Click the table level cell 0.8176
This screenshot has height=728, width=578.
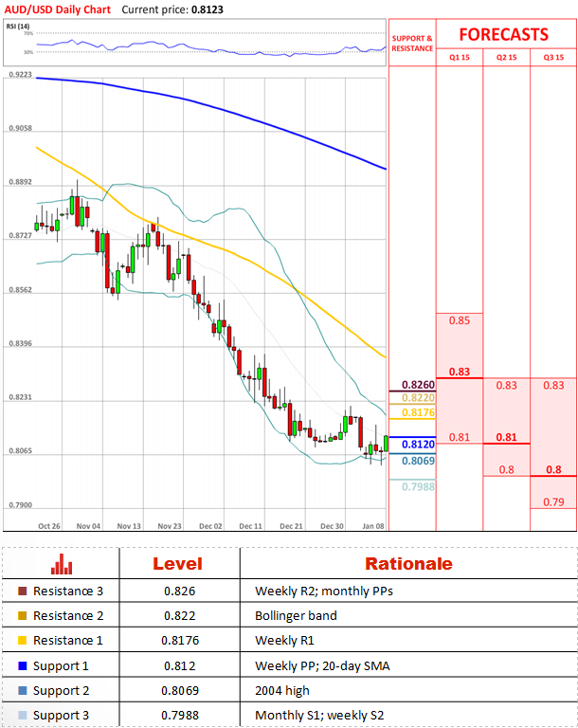tap(180, 640)
